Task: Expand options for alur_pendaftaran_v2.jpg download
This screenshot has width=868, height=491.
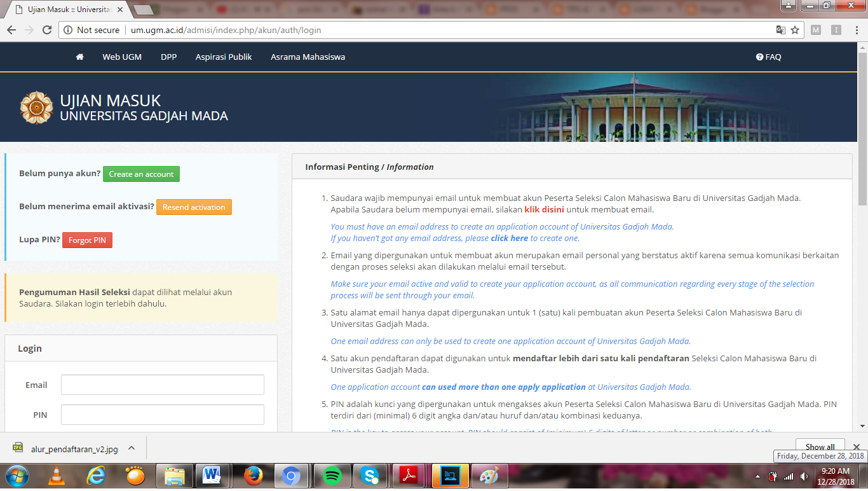Action: pyautogui.click(x=132, y=448)
